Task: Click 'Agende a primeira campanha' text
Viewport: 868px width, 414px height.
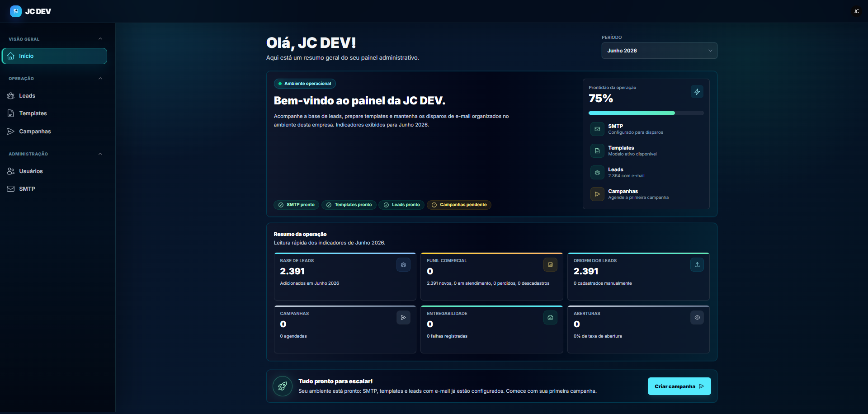Action: pyautogui.click(x=638, y=198)
